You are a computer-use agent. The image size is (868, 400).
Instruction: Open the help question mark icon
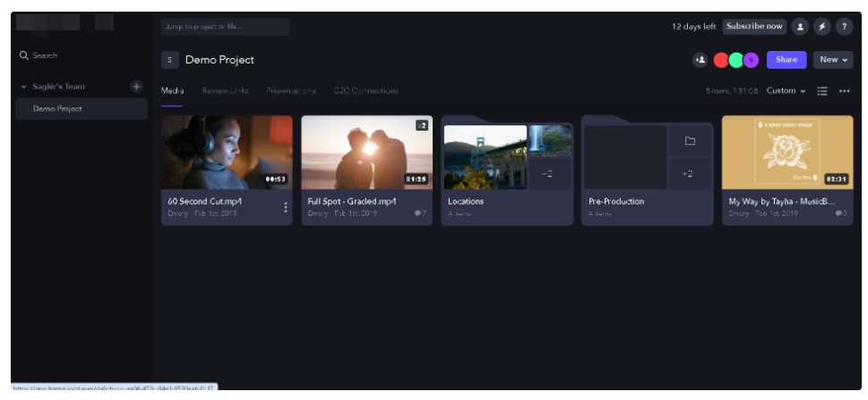point(844,27)
